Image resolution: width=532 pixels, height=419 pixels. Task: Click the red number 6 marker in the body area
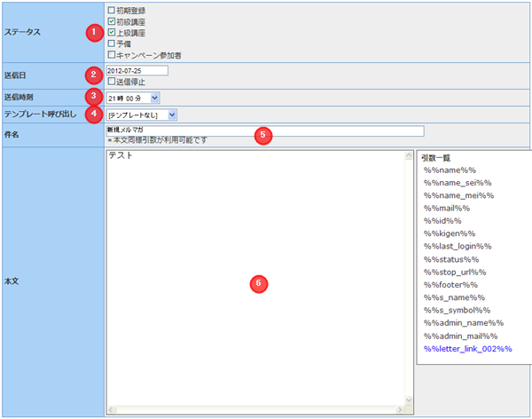pos(258,283)
